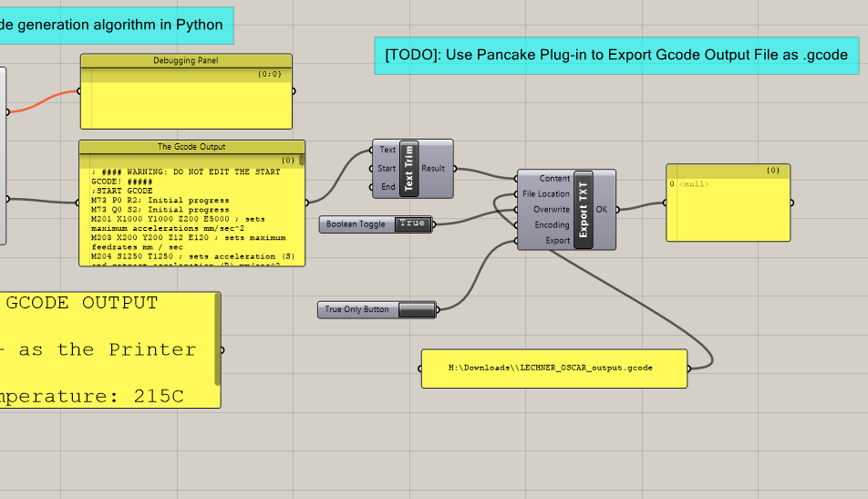Select the Debugging Panel header

point(186,61)
